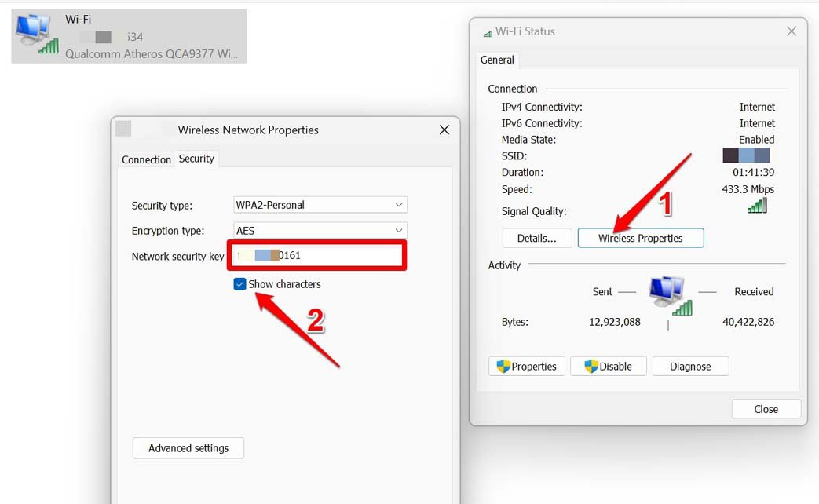Click the Media State value Enabled
The image size is (819, 504).
pos(756,140)
